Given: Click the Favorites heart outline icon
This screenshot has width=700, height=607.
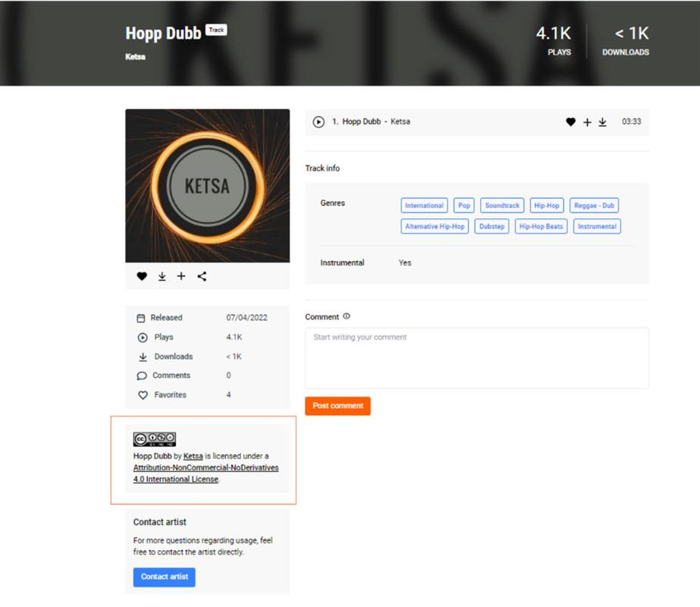Looking at the screenshot, I should [x=143, y=395].
